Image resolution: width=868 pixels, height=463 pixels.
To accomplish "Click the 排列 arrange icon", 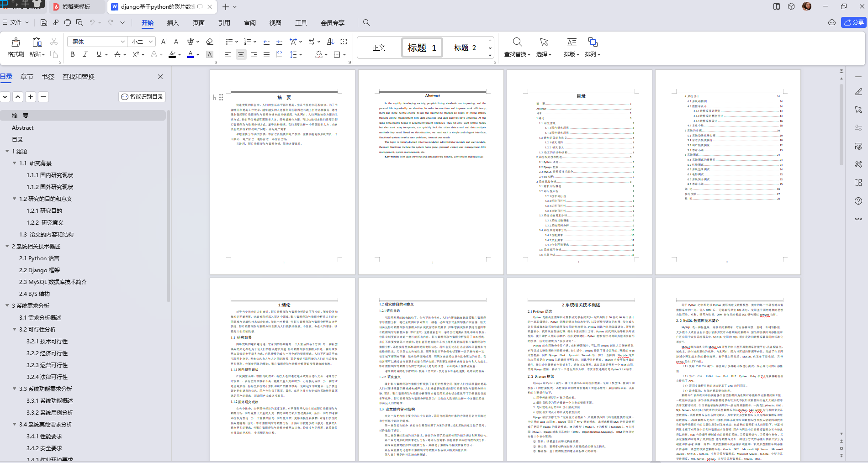I will (593, 42).
